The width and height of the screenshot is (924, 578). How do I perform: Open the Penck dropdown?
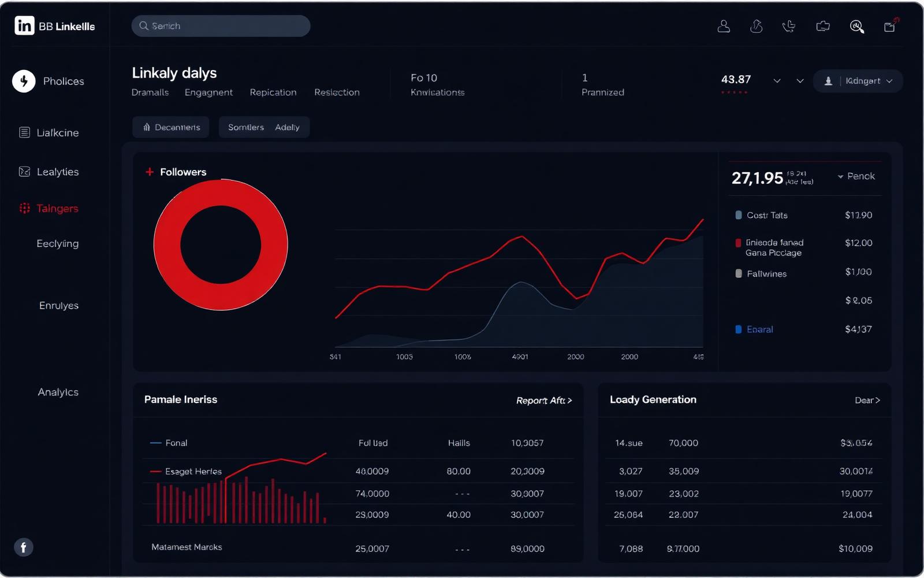coord(856,176)
